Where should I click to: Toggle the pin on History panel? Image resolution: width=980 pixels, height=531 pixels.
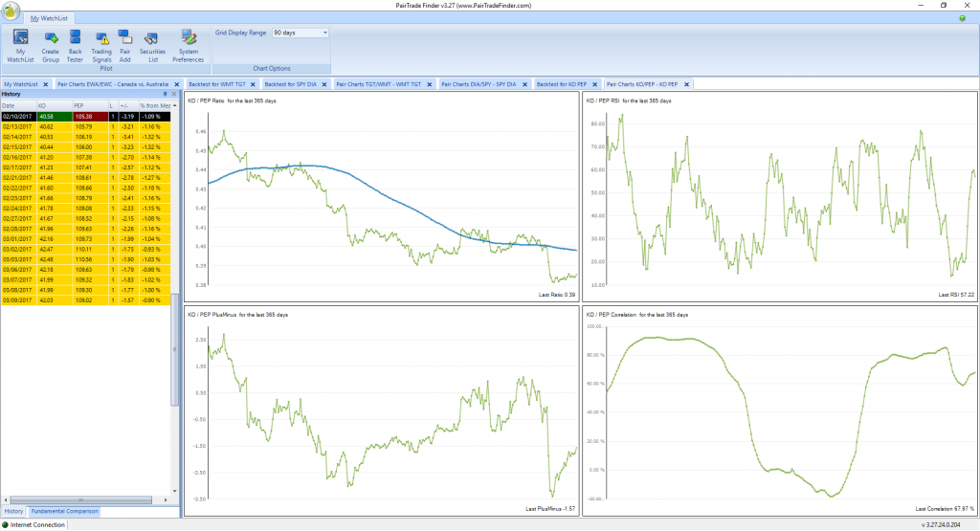[x=165, y=95]
